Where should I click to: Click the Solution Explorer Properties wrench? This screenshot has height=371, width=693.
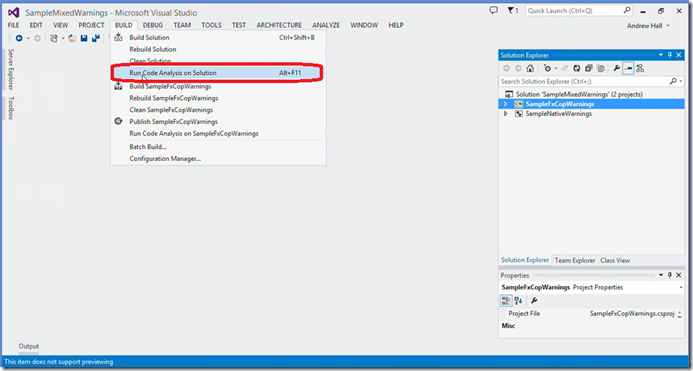[617, 69]
